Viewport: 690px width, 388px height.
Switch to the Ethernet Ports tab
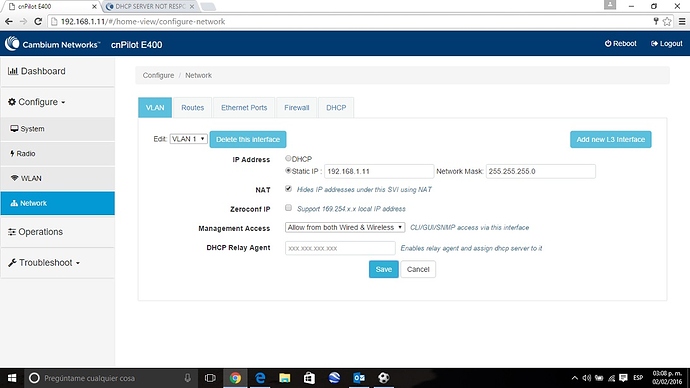[244, 108]
